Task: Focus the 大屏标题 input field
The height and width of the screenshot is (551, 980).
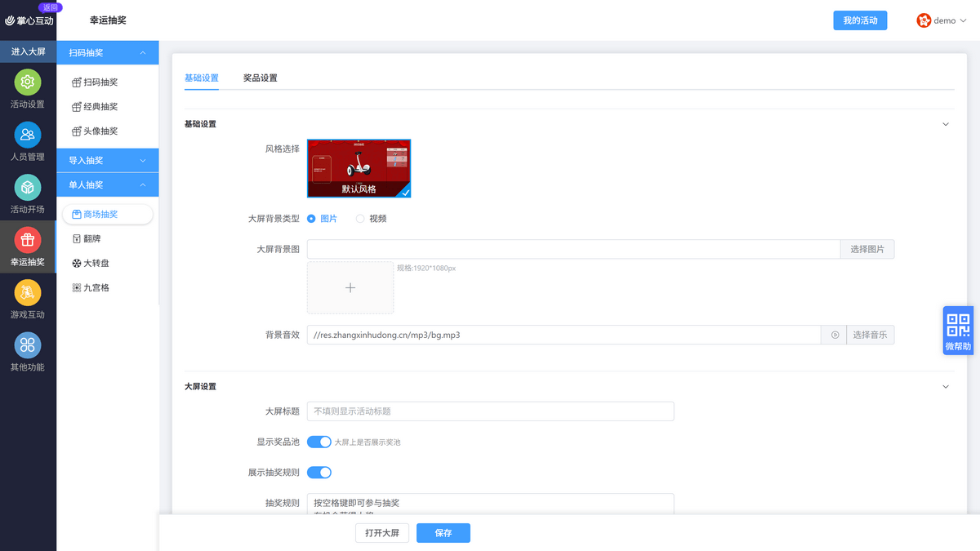Action: 490,411
